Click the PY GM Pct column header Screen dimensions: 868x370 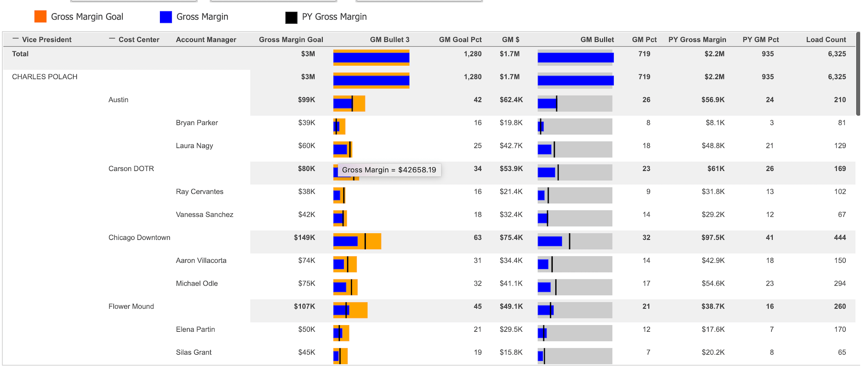click(x=760, y=39)
